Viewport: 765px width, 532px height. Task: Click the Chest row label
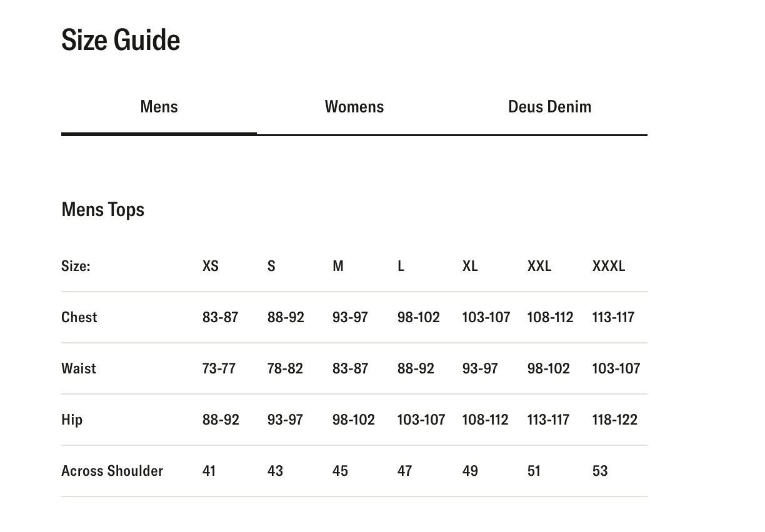[x=79, y=317]
